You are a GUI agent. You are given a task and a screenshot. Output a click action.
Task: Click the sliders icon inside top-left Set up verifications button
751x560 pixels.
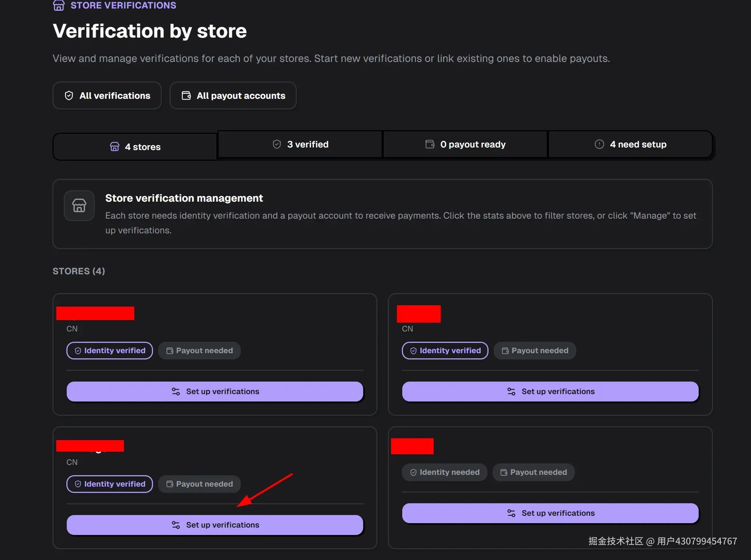pos(175,391)
